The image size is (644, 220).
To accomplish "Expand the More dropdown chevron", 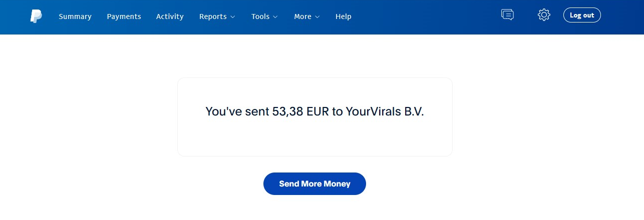I will [317, 16].
